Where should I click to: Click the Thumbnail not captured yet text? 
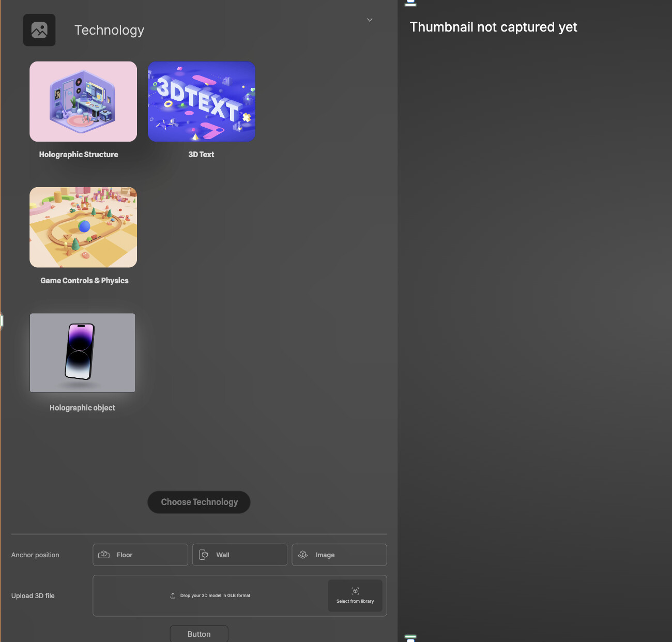494,27
